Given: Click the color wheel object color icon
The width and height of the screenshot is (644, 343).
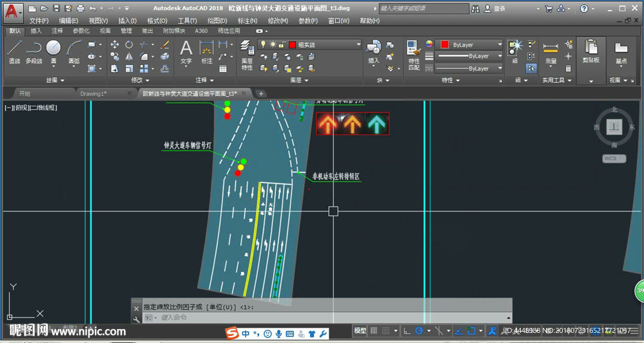Looking at the screenshot, I should tap(429, 44).
